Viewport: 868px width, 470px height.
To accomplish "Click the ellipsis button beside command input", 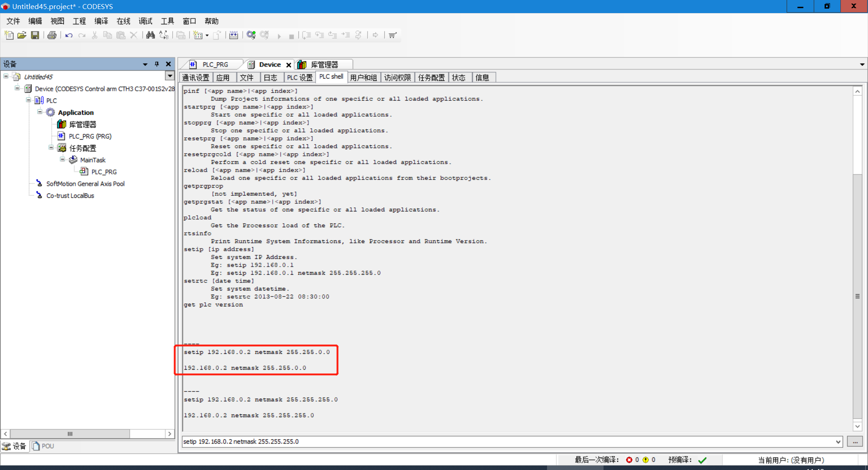I will pyautogui.click(x=855, y=442).
